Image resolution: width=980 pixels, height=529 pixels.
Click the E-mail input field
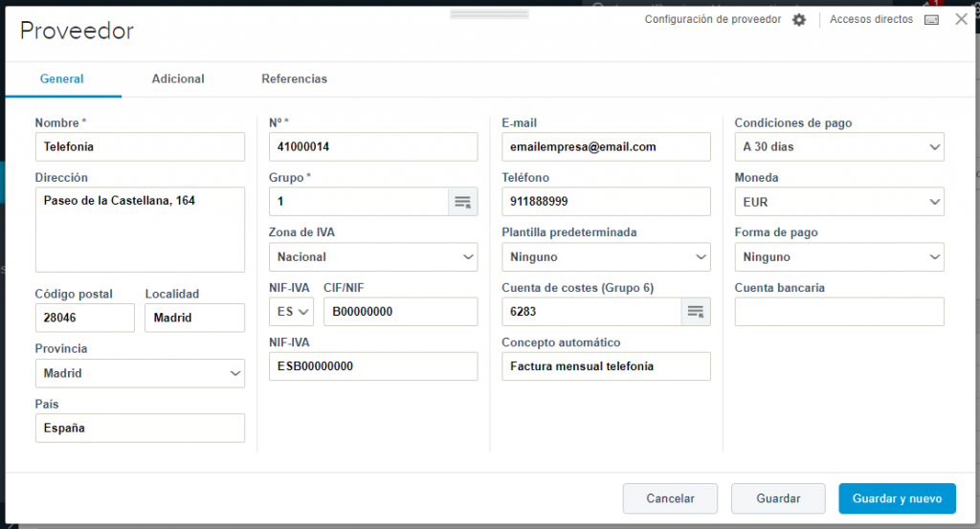point(606,147)
